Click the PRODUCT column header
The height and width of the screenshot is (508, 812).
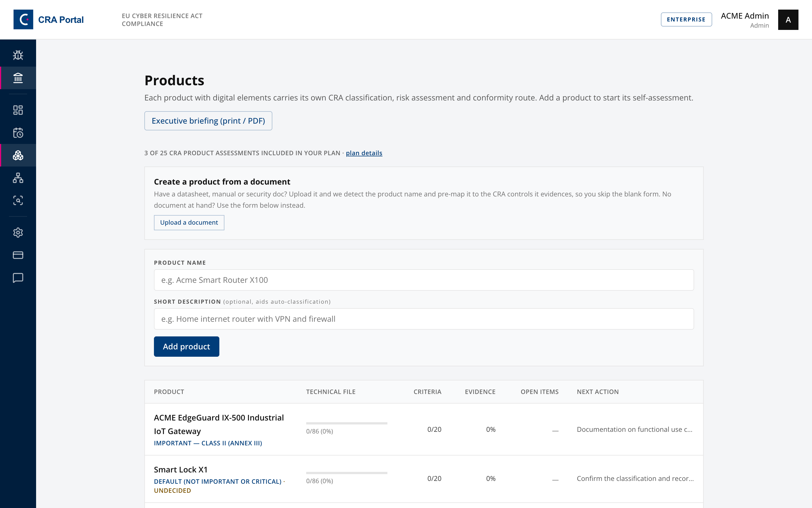[169, 392]
